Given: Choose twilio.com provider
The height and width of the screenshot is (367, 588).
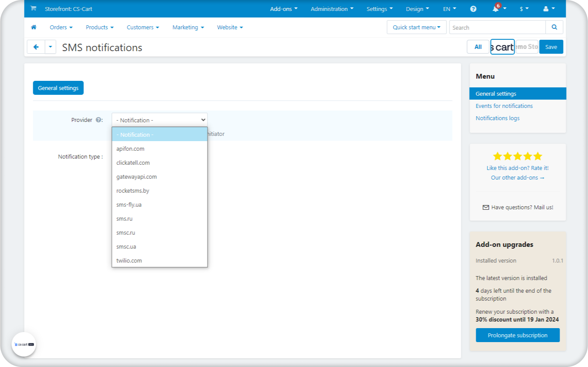Looking at the screenshot, I should 159,260.
